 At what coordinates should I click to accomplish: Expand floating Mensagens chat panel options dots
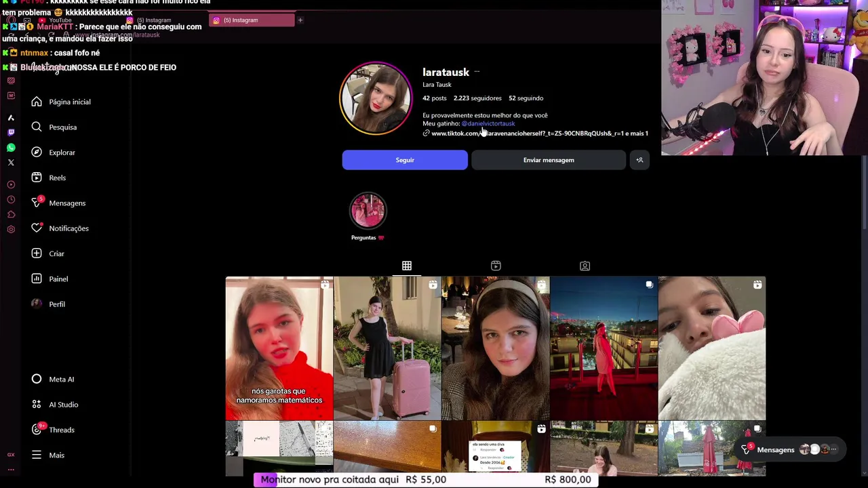coord(833,449)
